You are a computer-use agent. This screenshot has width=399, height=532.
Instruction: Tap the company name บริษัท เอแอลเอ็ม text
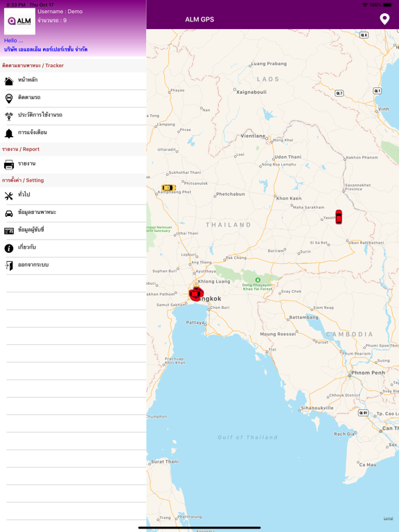pos(46,49)
